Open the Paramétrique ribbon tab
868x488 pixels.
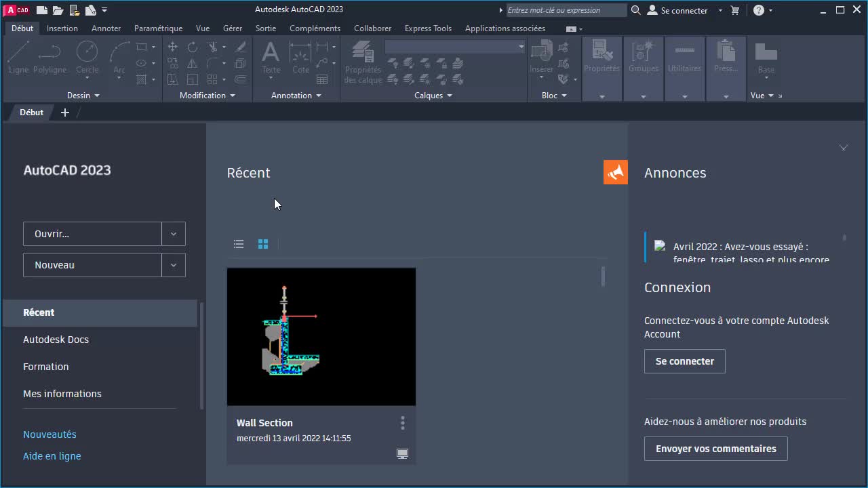(x=159, y=28)
